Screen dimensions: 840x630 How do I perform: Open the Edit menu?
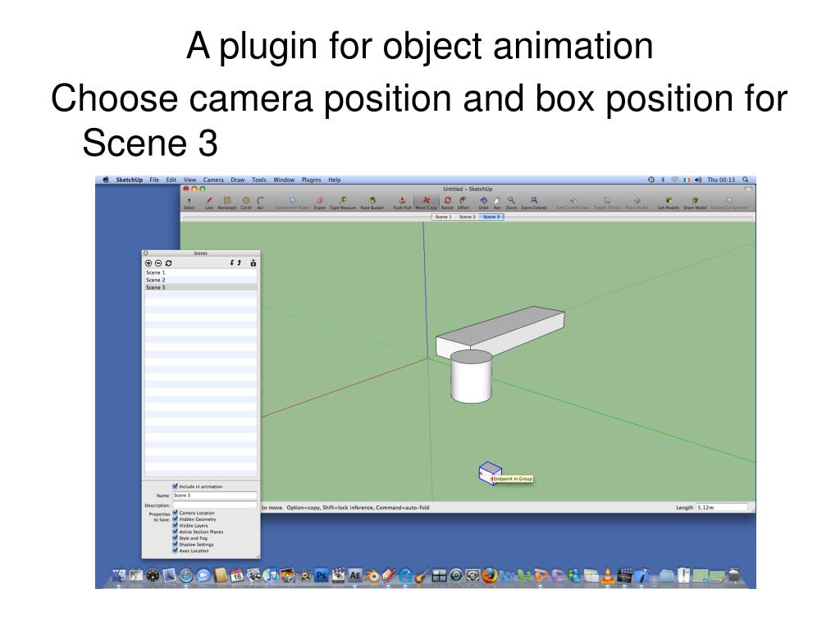click(x=171, y=180)
